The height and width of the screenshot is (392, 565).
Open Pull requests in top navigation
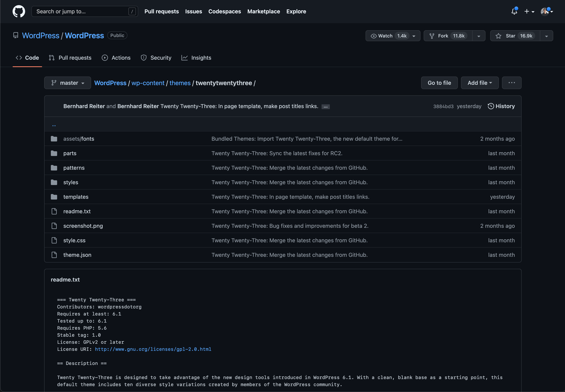(162, 11)
